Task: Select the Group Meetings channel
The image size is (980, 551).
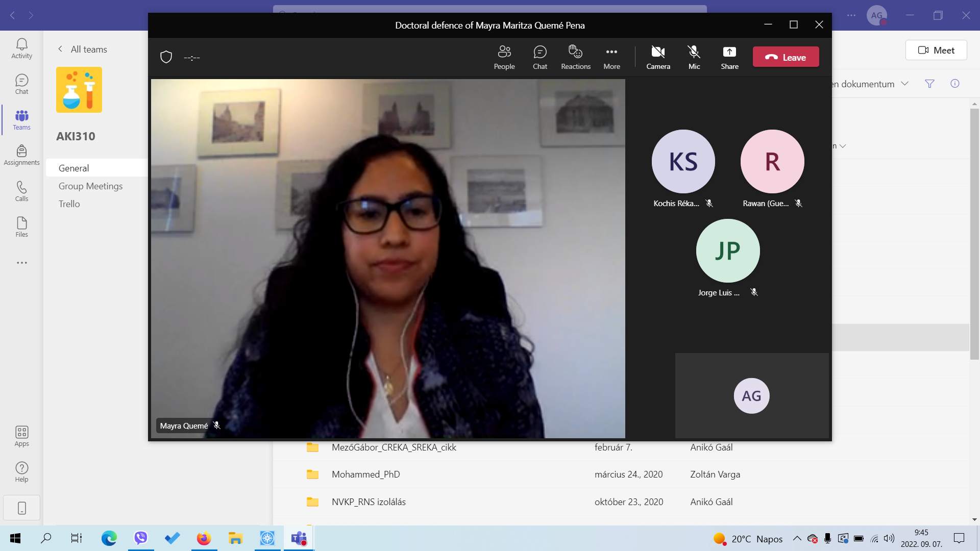Action: click(90, 186)
